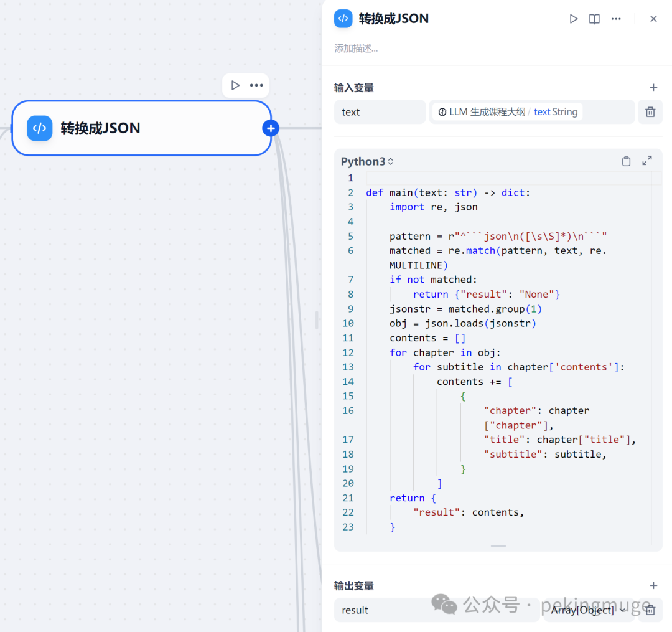Add a new output variable with plus icon
672x632 pixels.
click(x=653, y=586)
